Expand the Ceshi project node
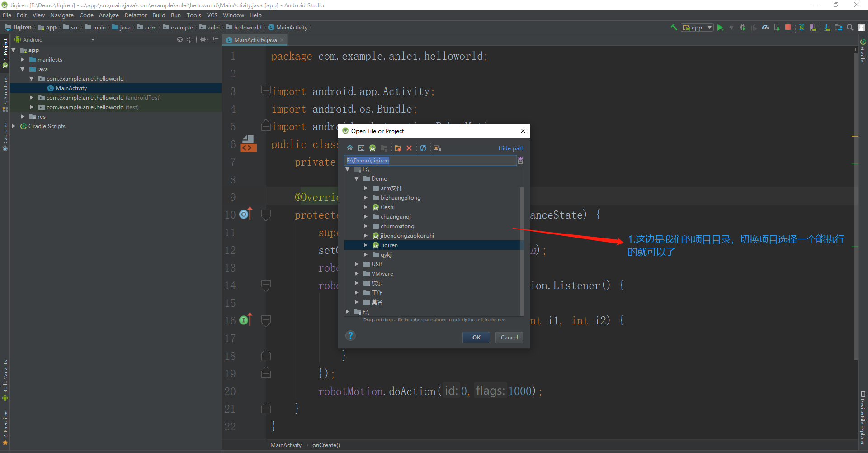 (366, 207)
